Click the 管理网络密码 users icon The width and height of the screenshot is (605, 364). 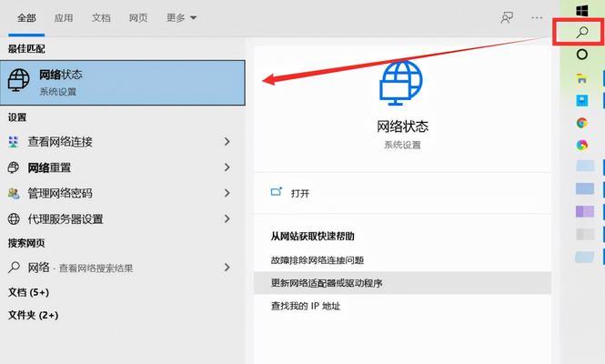[x=14, y=194]
